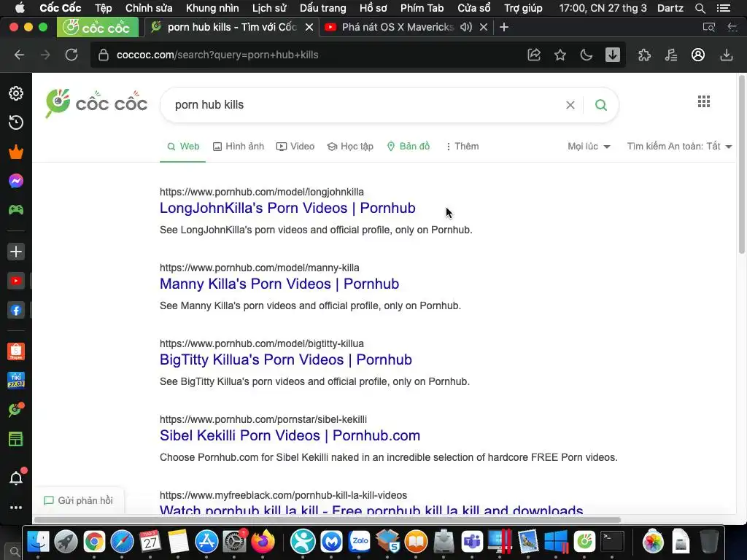Clear the search box with X

pyautogui.click(x=570, y=105)
